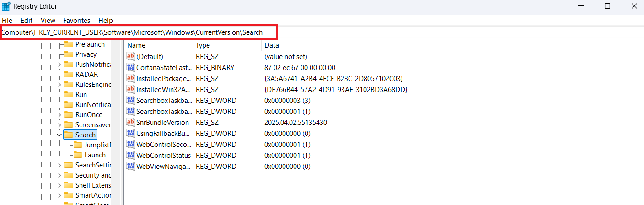The height and width of the screenshot is (205, 644).
Task: Click the Run folder icon
Action: (x=69, y=94)
